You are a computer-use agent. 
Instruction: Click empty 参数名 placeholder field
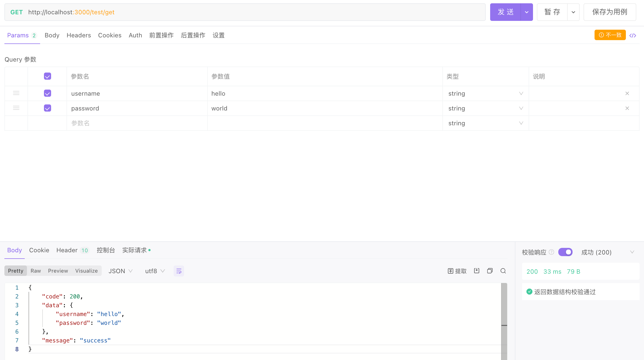point(137,123)
